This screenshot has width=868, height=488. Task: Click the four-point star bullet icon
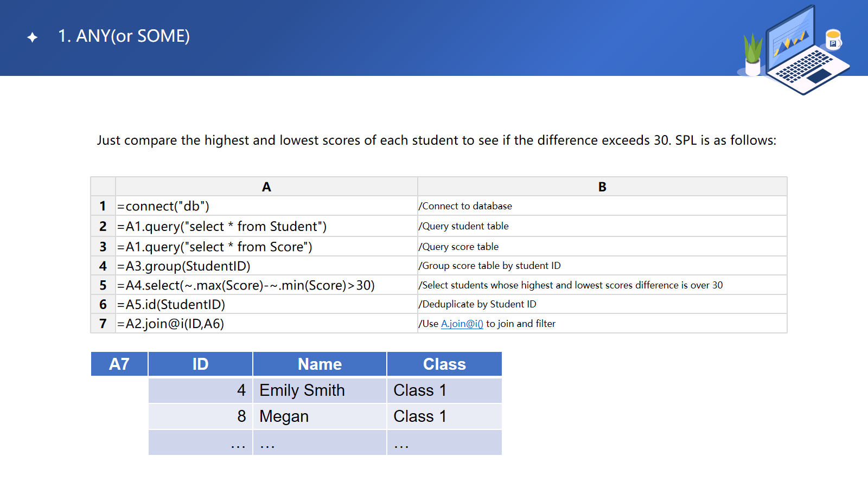tap(33, 37)
